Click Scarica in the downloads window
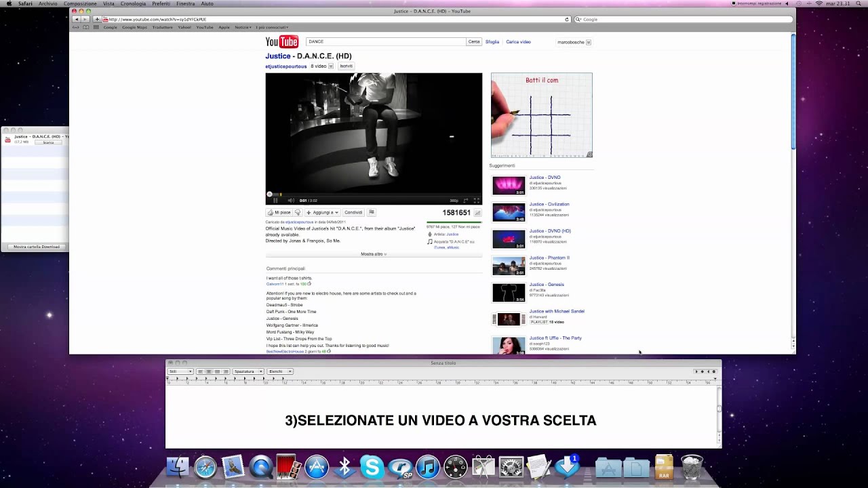 click(x=48, y=142)
